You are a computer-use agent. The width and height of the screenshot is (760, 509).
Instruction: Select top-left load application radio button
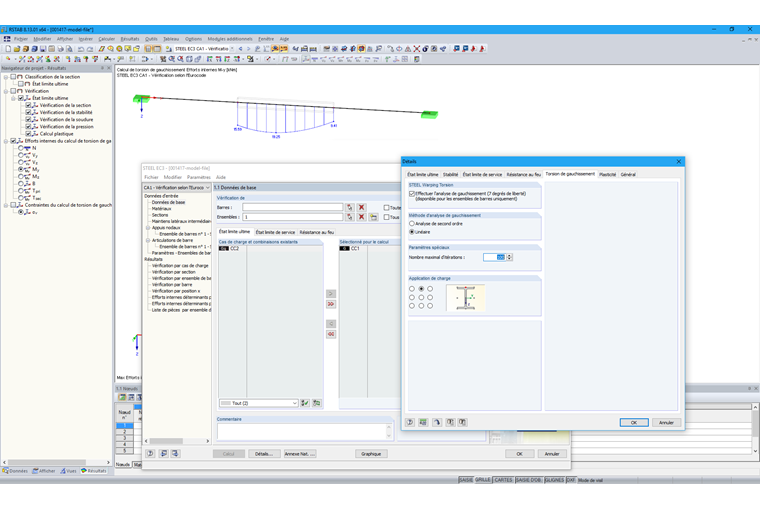412,289
